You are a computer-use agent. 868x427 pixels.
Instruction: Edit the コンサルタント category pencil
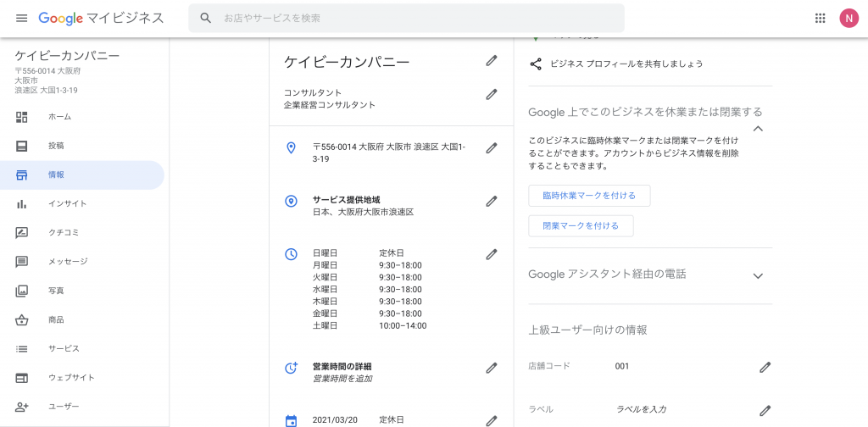492,95
